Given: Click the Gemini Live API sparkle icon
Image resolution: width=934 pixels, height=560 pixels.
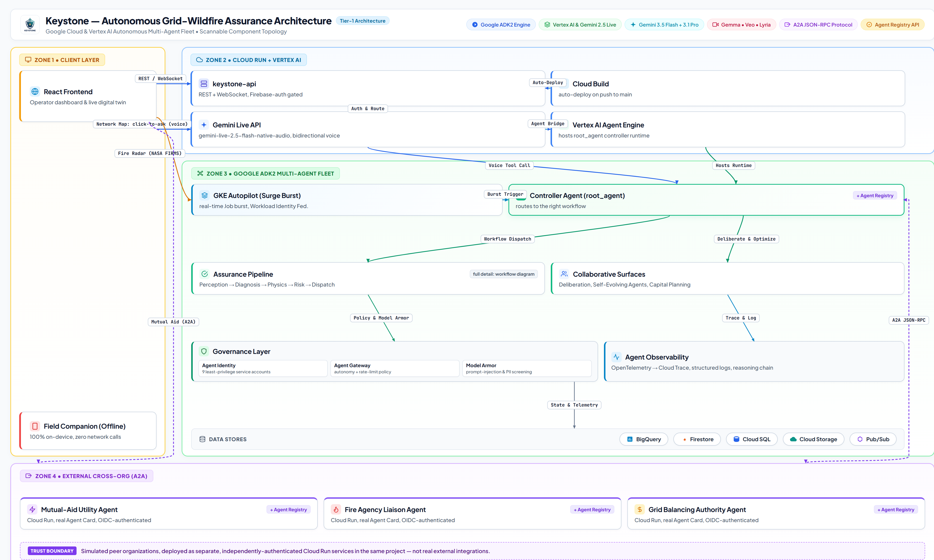Looking at the screenshot, I should pos(204,125).
